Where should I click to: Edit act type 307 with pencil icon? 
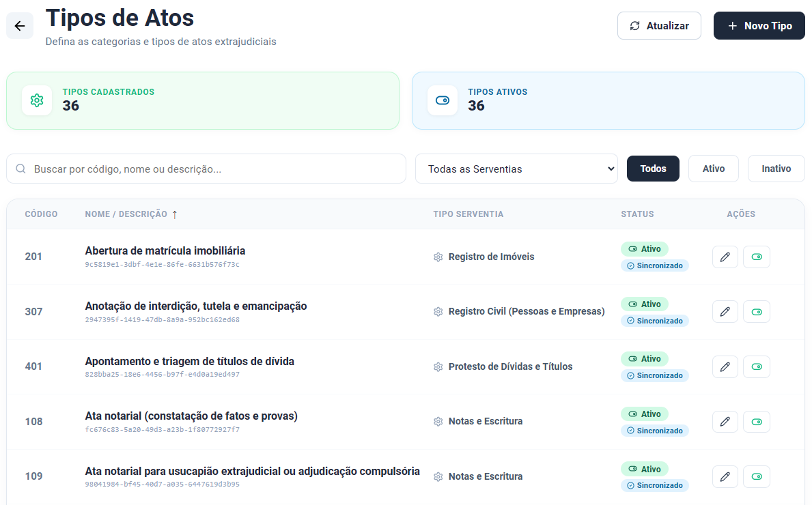[x=725, y=311]
